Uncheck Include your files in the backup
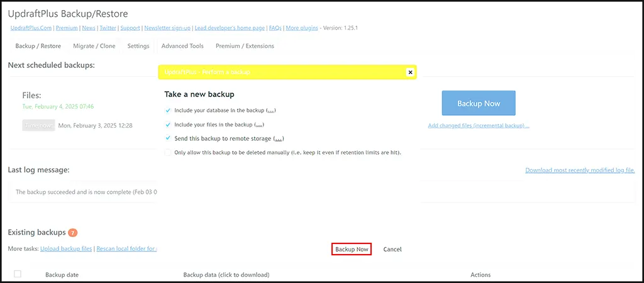Viewport: 644px width, 283px height. coord(167,125)
